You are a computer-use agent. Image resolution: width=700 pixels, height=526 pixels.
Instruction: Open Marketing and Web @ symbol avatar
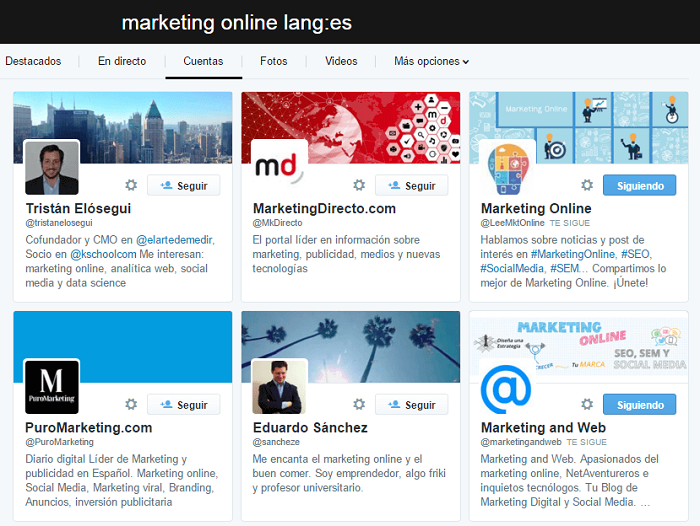pyautogui.click(x=508, y=387)
